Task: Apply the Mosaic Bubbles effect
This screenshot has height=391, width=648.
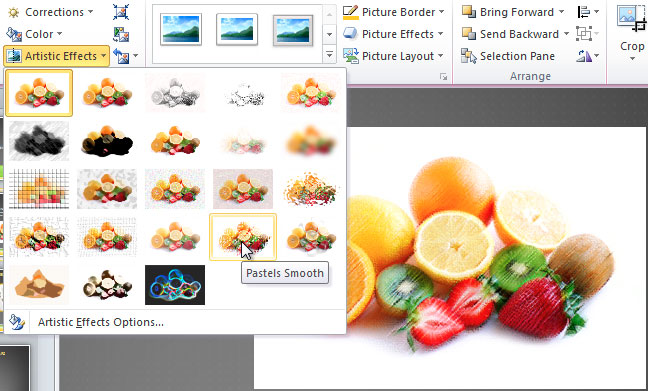Action: coord(243,189)
